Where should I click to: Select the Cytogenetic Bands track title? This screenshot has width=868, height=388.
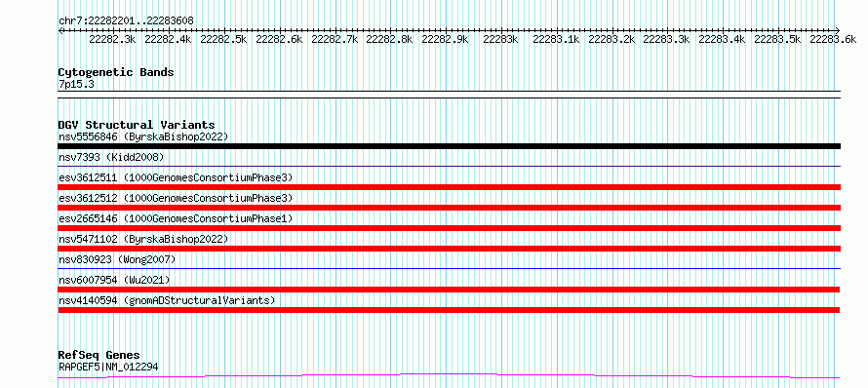click(116, 72)
